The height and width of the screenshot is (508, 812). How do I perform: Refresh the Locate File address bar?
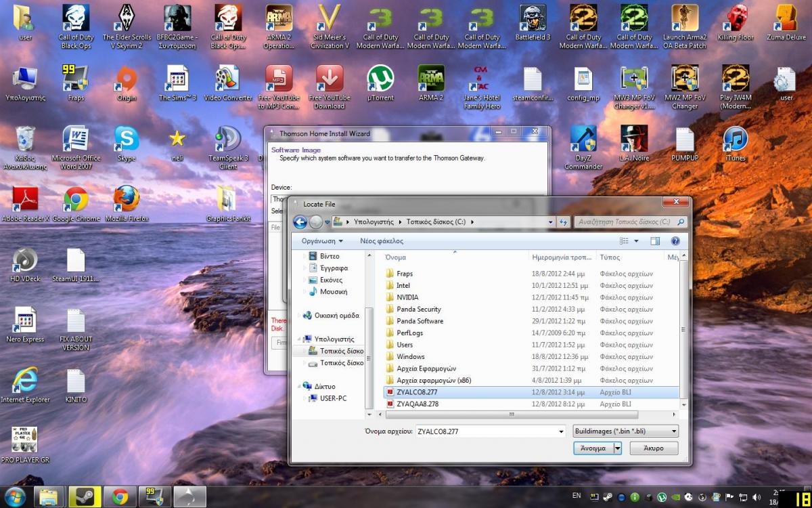tap(563, 222)
